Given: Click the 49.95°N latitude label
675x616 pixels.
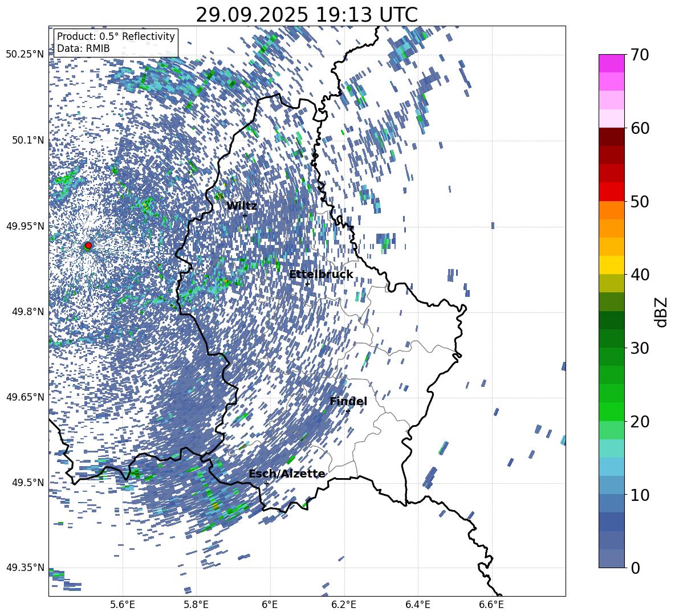Looking at the screenshot, I should pyautogui.click(x=25, y=226).
